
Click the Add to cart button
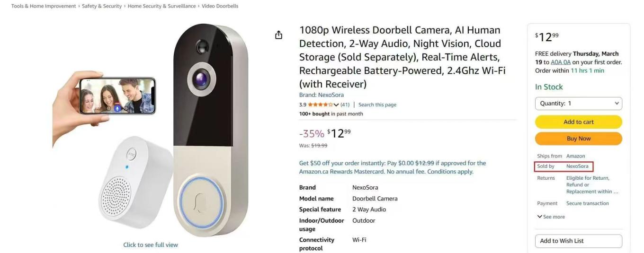[x=578, y=122]
